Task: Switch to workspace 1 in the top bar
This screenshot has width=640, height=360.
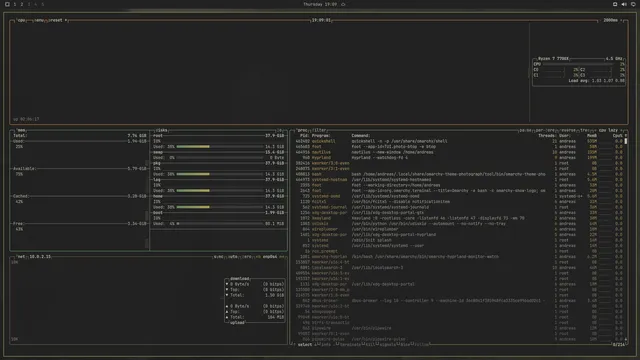Action: tap(15, 4)
